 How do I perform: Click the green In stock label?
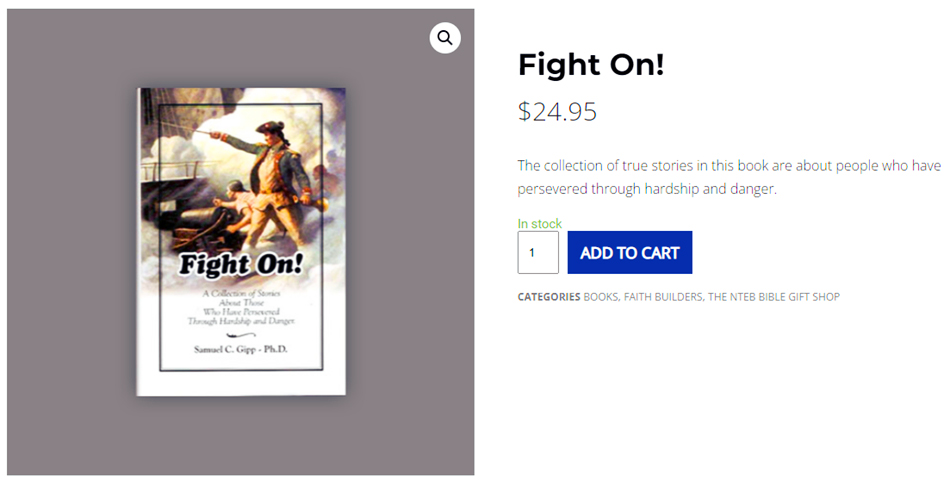[x=540, y=224]
